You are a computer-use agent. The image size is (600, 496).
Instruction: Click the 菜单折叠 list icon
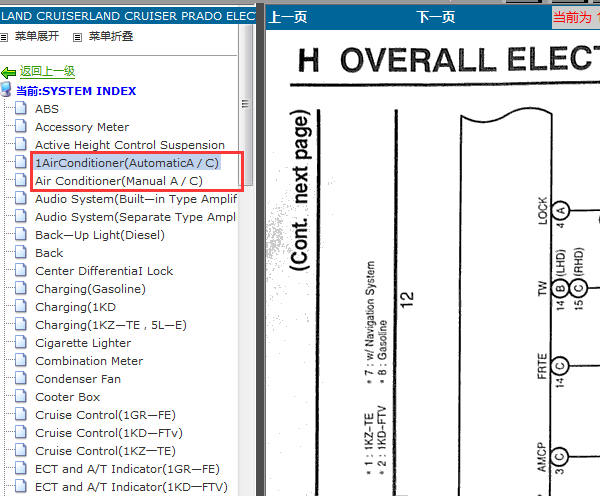coord(78,38)
